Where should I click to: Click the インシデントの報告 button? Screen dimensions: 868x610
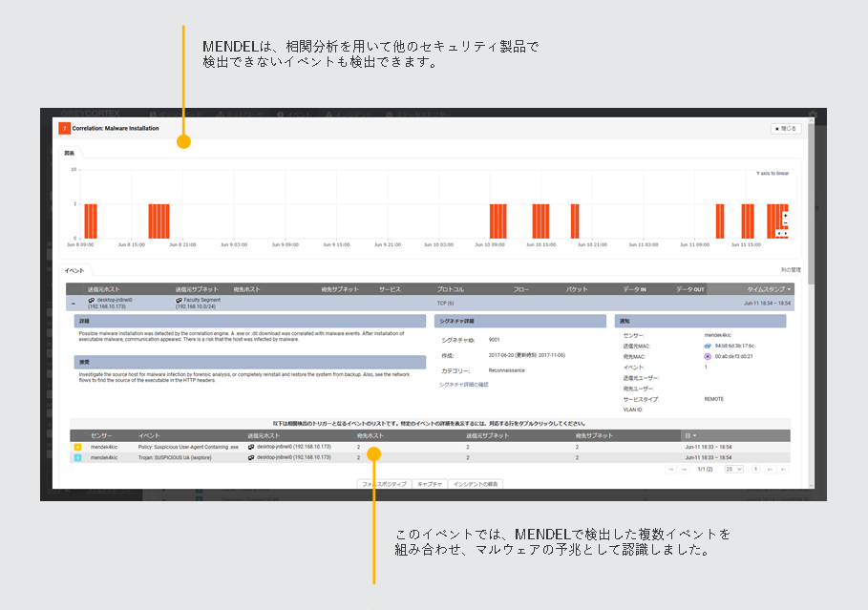(x=476, y=484)
